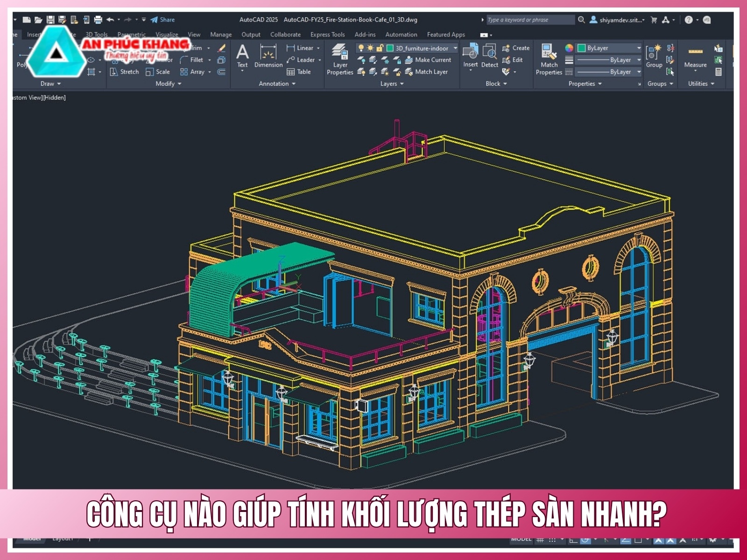Switch to the Output ribbon tab

click(x=251, y=35)
